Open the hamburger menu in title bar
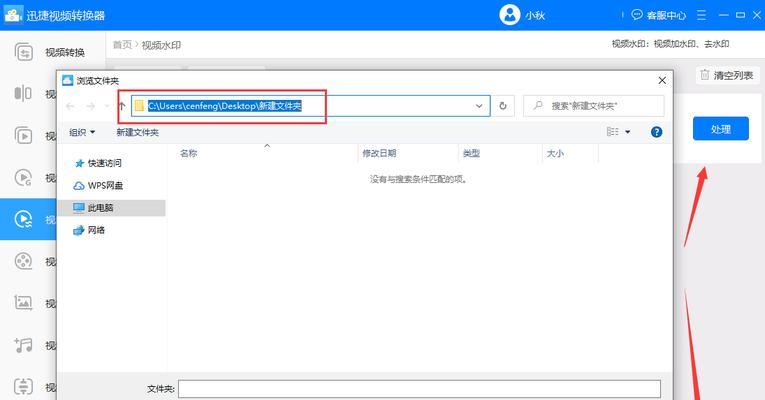The height and width of the screenshot is (400, 765). click(x=701, y=15)
